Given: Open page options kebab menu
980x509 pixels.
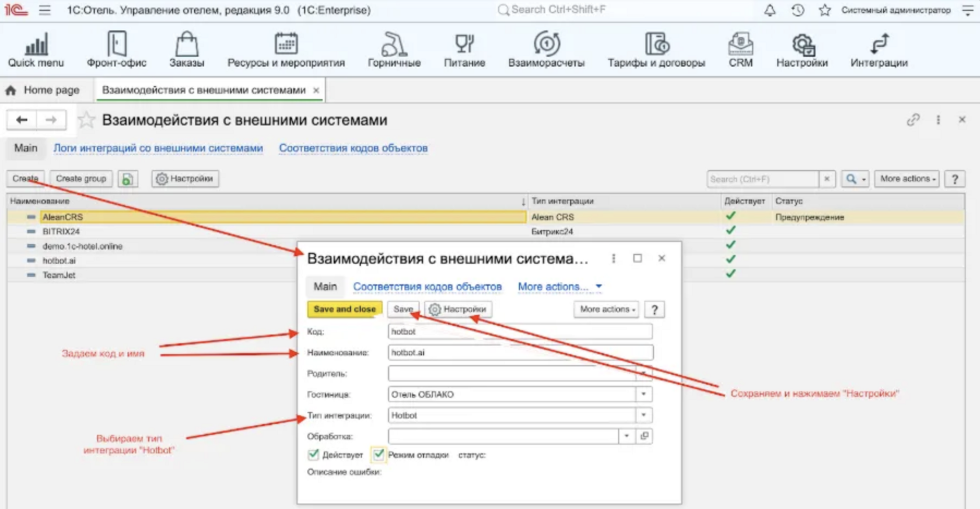Looking at the screenshot, I should click(938, 120).
